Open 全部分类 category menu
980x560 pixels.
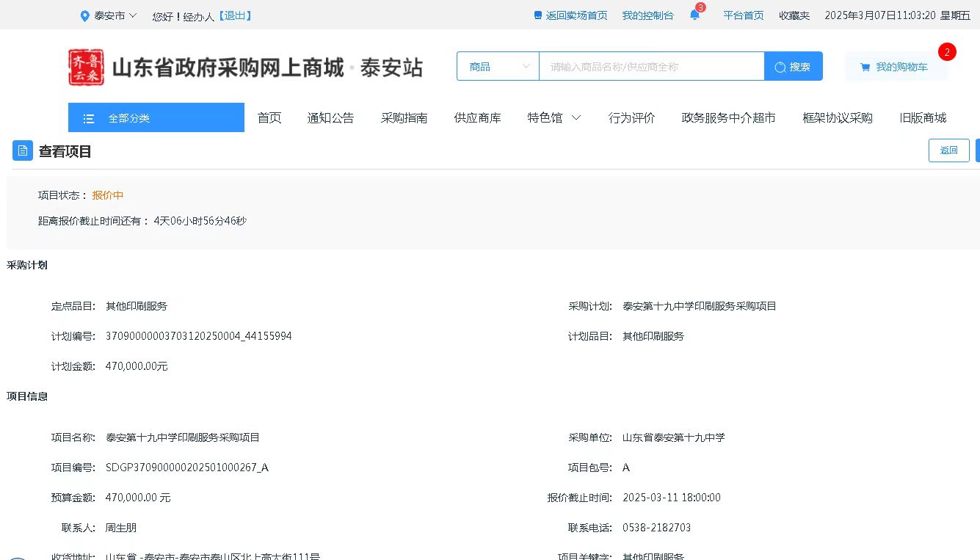(156, 117)
